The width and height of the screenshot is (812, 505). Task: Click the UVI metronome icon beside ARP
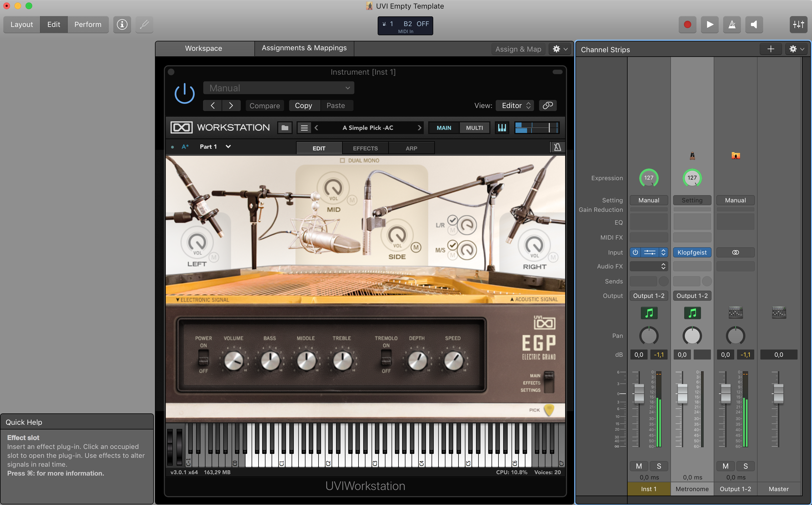tap(557, 147)
